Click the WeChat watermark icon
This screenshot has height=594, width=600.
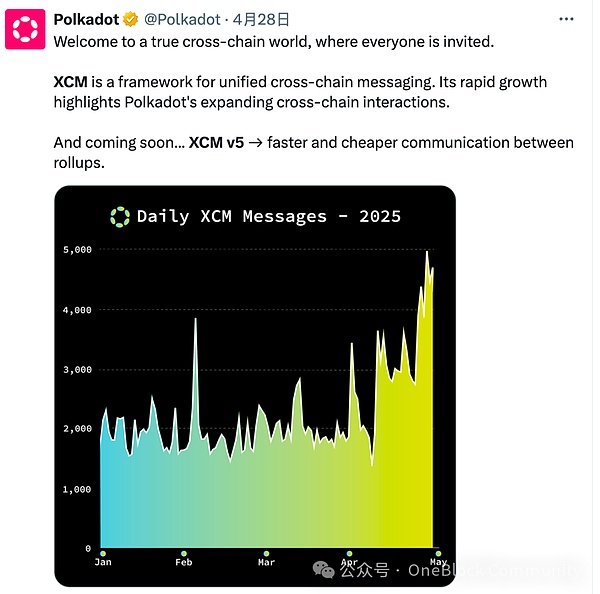pyautogui.click(x=326, y=569)
